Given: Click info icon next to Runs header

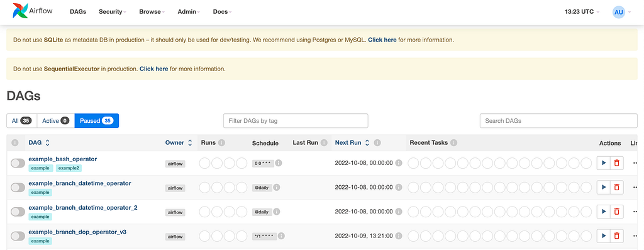Looking at the screenshot, I should point(222,143).
